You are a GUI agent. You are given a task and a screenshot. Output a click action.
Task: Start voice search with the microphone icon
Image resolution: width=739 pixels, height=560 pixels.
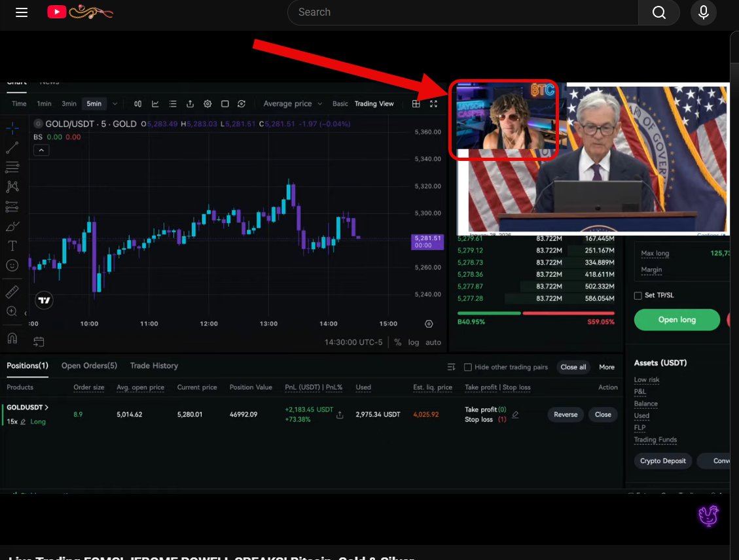coord(703,12)
